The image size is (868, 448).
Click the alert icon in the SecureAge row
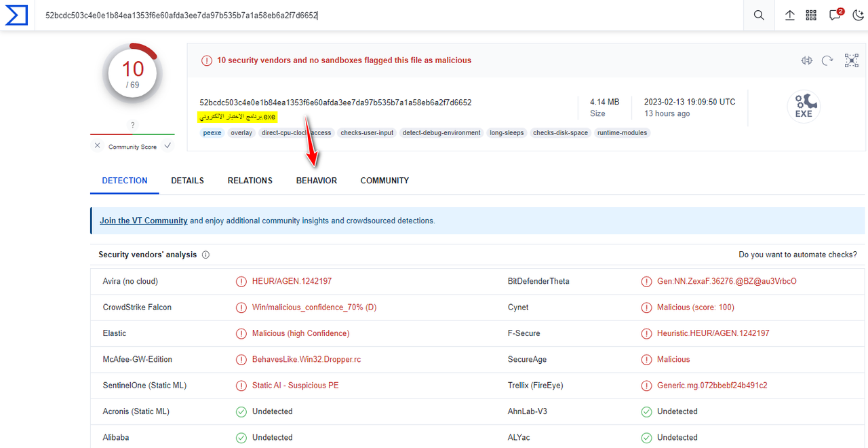point(646,359)
